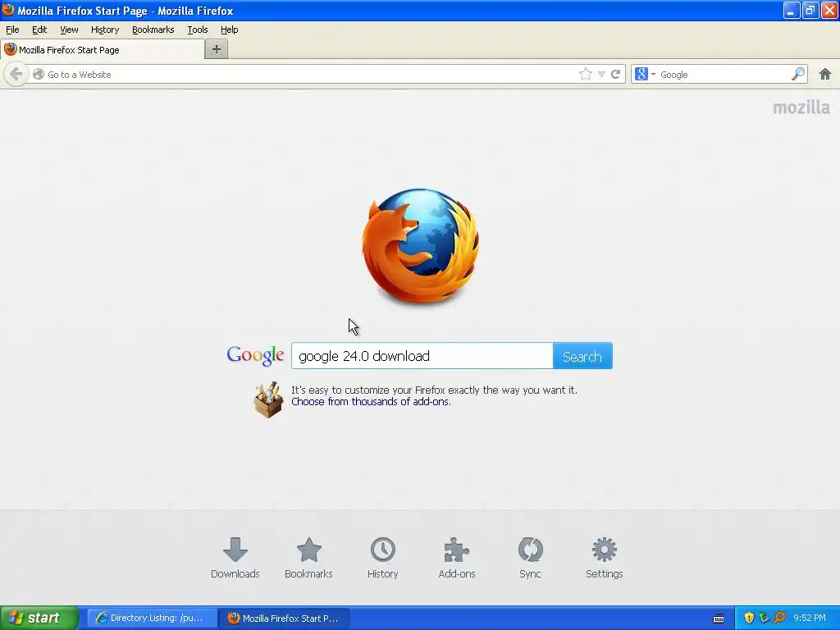Open the Help menu
840x630 pixels.
tap(230, 30)
